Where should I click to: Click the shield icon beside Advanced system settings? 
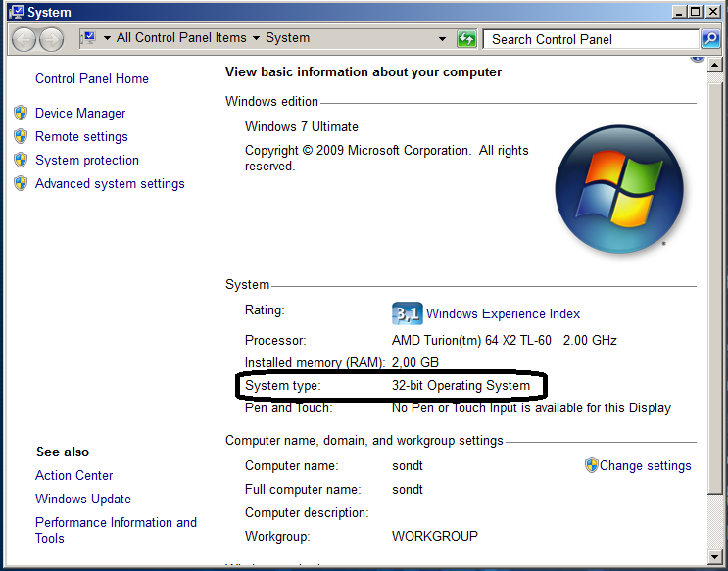[21, 183]
